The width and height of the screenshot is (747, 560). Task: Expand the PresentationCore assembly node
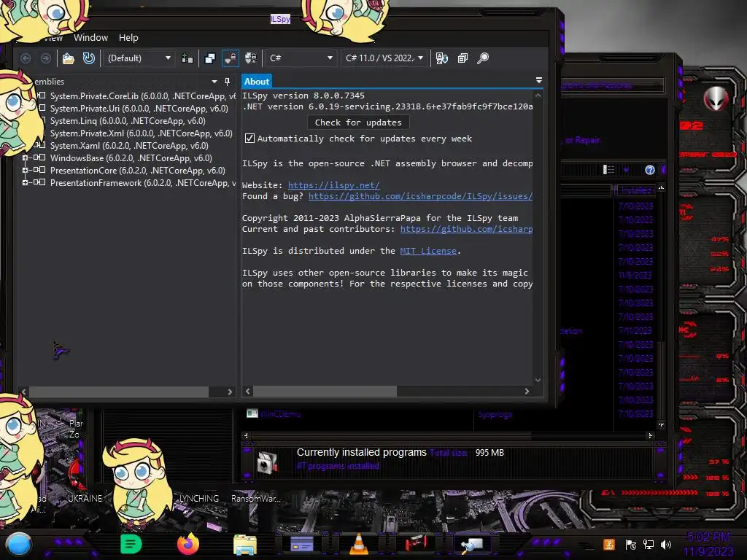[x=25, y=170]
